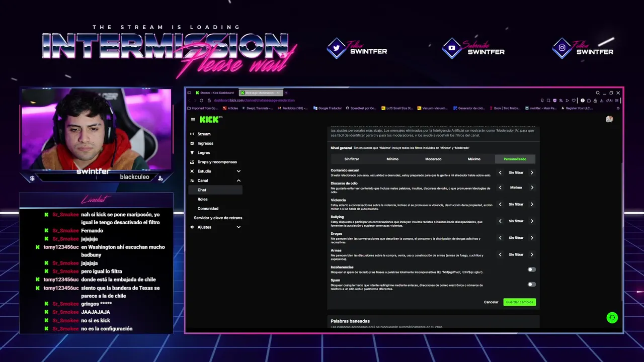Lower Discurso de odio level with left arrow

500,188
